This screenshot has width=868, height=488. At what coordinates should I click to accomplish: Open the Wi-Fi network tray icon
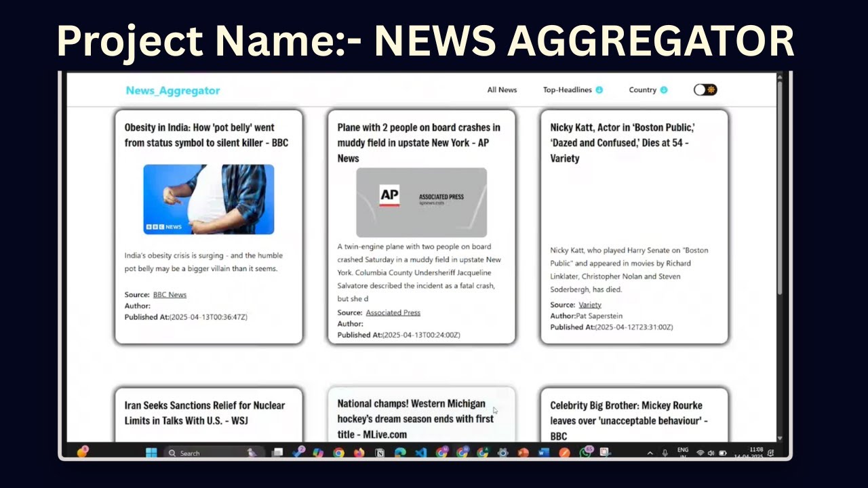(701, 453)
